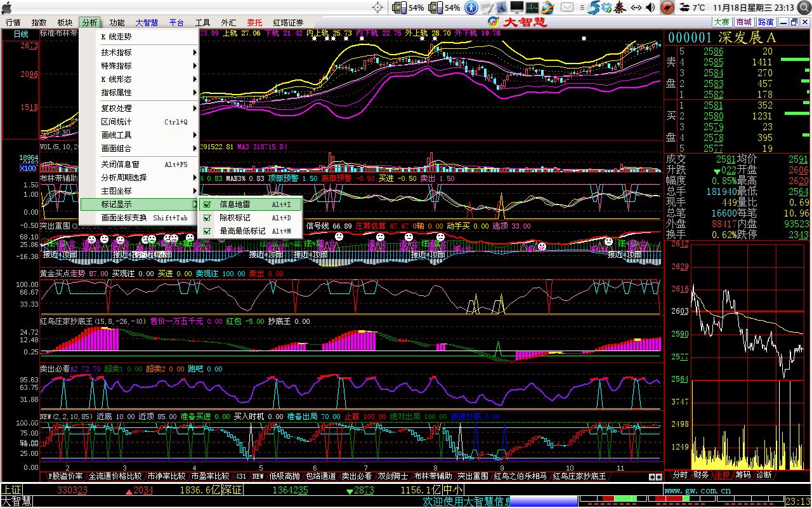Open the volume speaker icon
This screenshot has width=812, height=508.
click(652, 8)
